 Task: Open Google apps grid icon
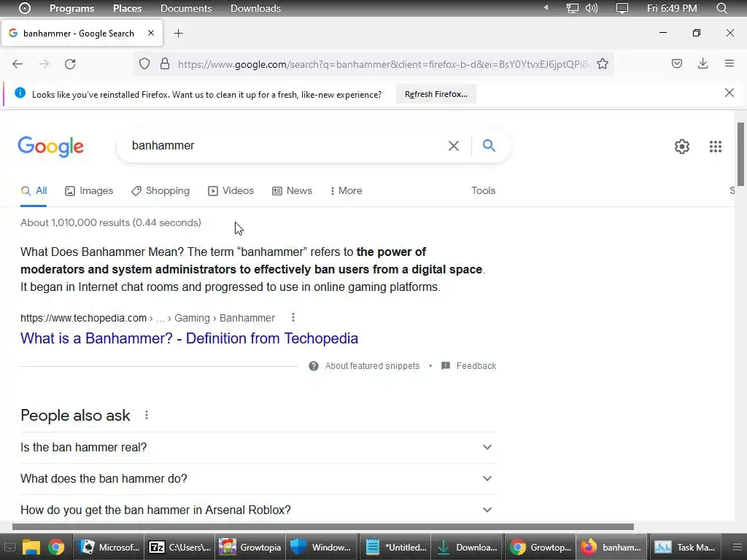[716, 147]
